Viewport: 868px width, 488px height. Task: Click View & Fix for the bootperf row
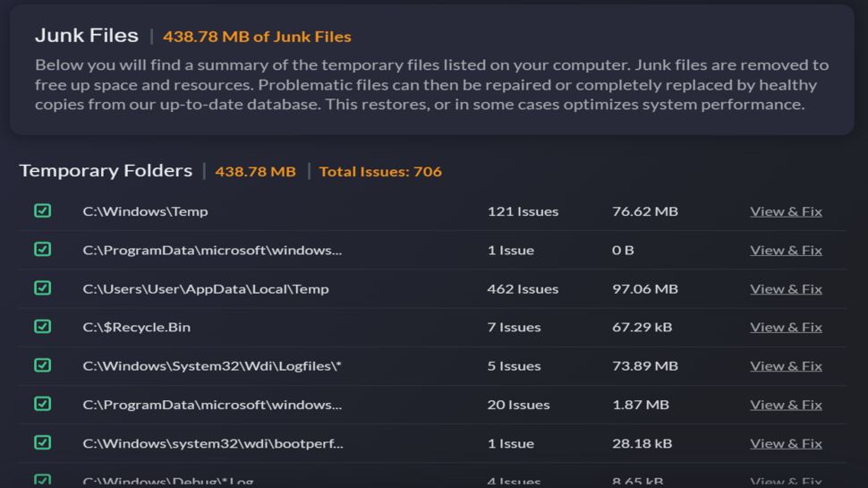click(x=786, y=443)
